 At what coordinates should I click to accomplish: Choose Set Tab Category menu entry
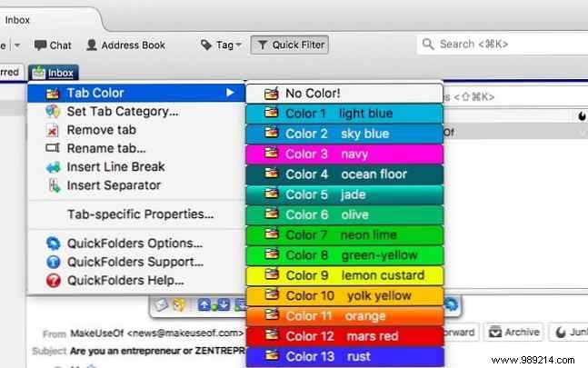point(136,111)
